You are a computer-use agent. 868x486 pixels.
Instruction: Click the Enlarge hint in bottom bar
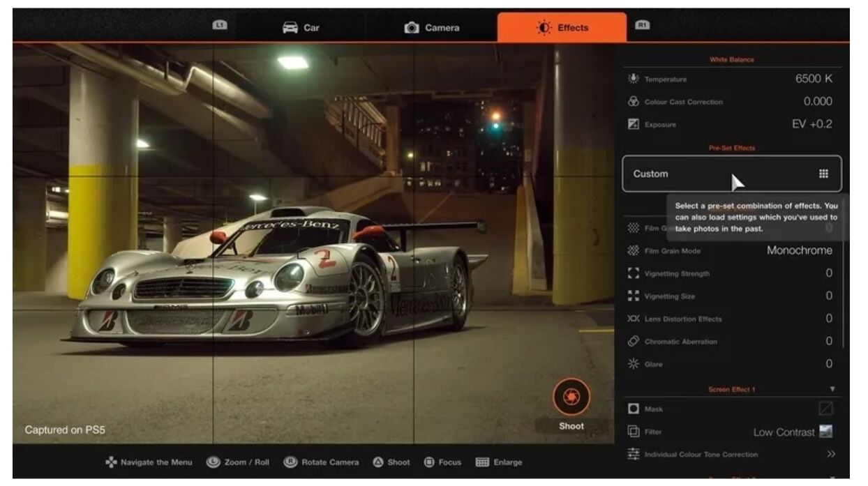499,462
